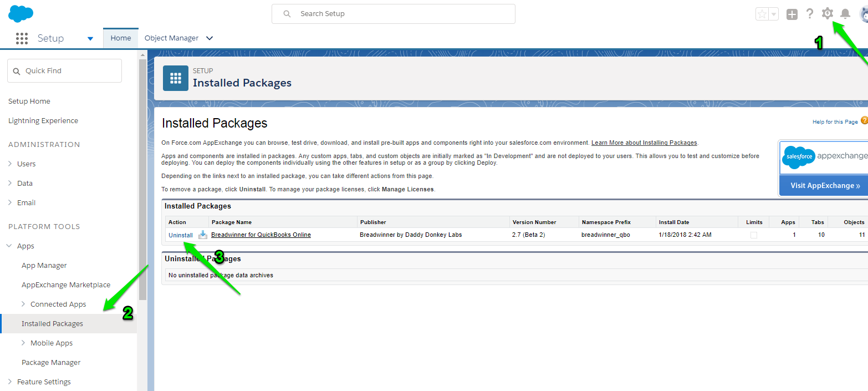Click the Installed Packages header icon
This screenshot has height=391, width=868.
176,78
